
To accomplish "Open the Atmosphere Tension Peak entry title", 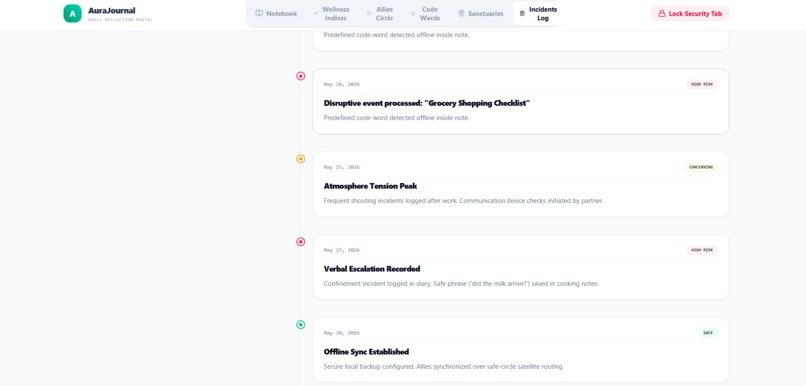I will (370, 186).
